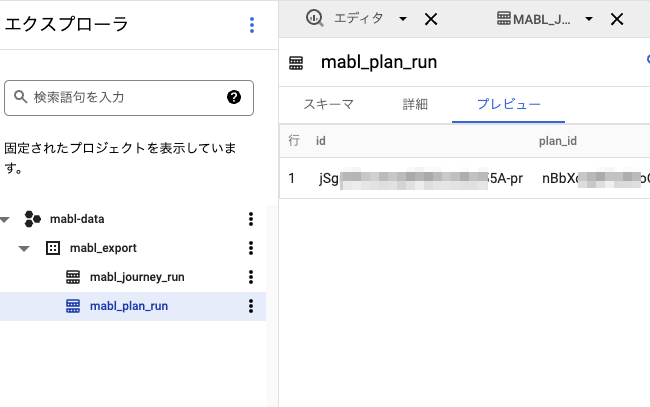Click the mabl_journey_run table icon
Image resolution: width=650 pixels, height=407 pixels.
[73, 277]
